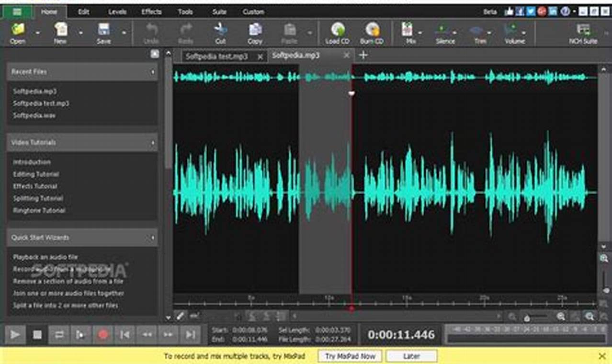Toggle the zoom magnifier at bottom right
This screenshot has width=612, height=364.
click(589, 316)
